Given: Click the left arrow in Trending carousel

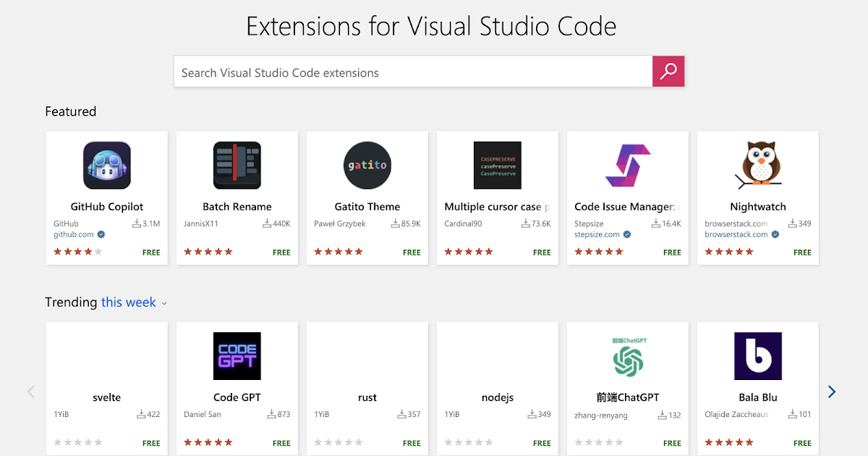Looking at the screenshot, I should [30, 391].
